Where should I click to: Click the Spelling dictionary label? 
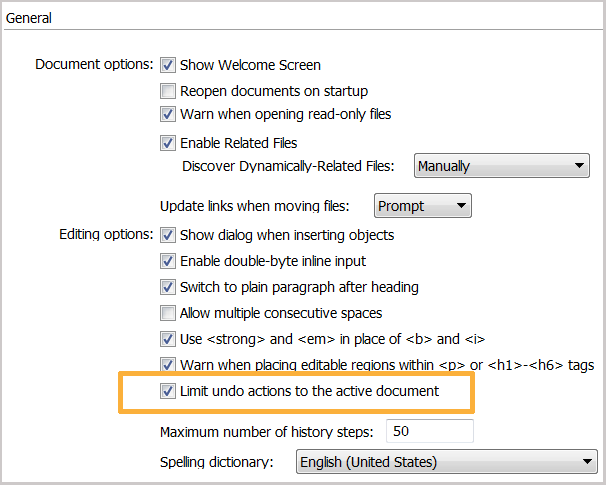click(x=222, y=462)
